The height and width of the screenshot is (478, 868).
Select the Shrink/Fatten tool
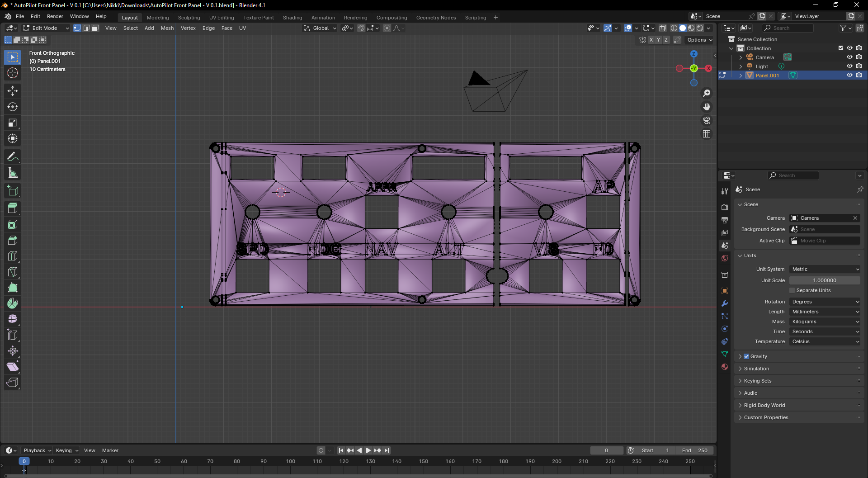(x=13, y=351)
